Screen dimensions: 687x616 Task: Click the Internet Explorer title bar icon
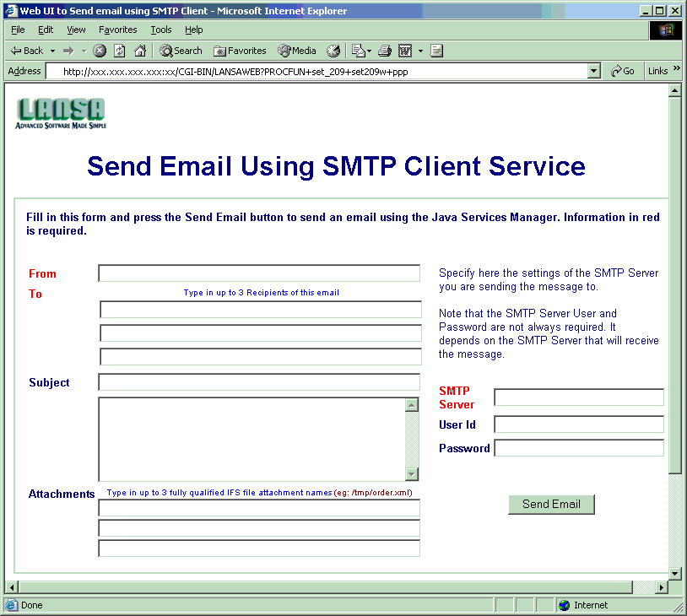[x=10, y=10]
